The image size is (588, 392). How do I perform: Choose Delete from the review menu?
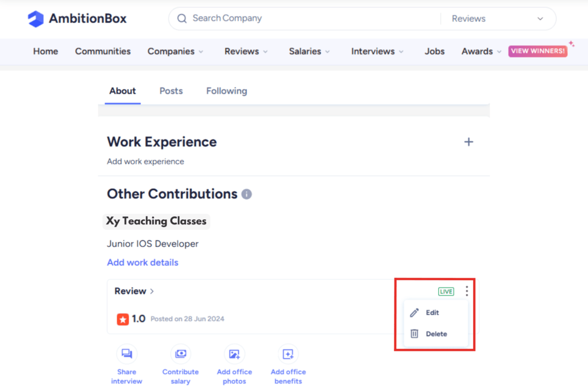click(x=436, y=334)
